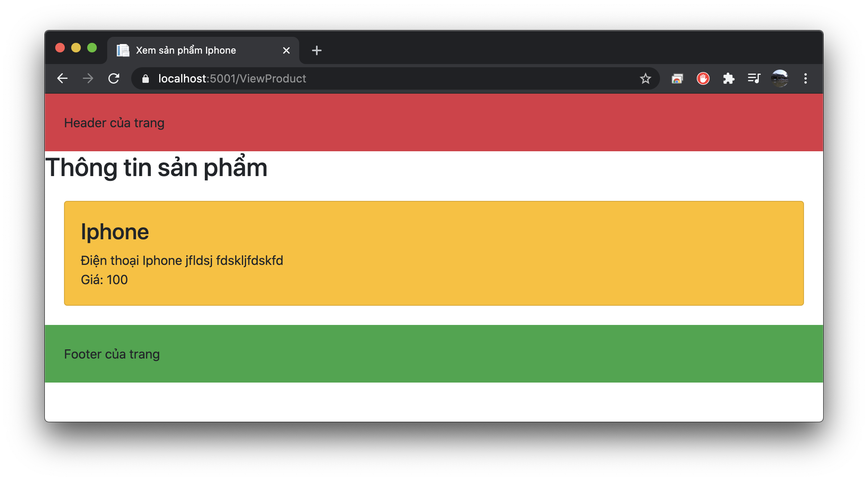Viewport: 868px width, 481px height.
Task: Click the 'Giá: 100' price text
Action: coord(104,280)
